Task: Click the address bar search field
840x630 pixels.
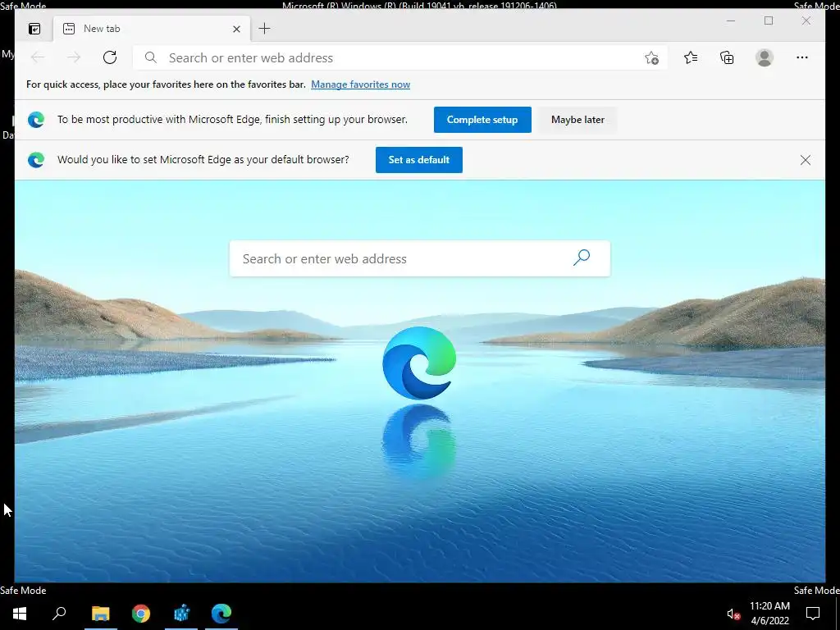Action: (x=399, y=58)
